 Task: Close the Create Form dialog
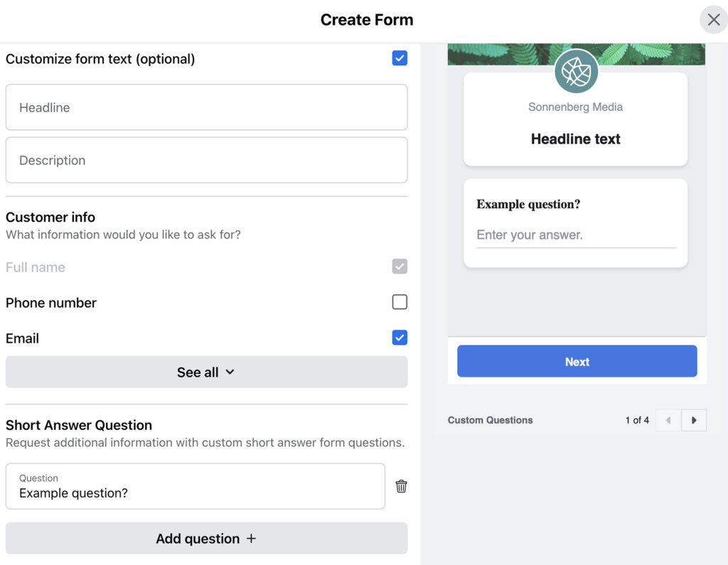(x=714, y=19)
